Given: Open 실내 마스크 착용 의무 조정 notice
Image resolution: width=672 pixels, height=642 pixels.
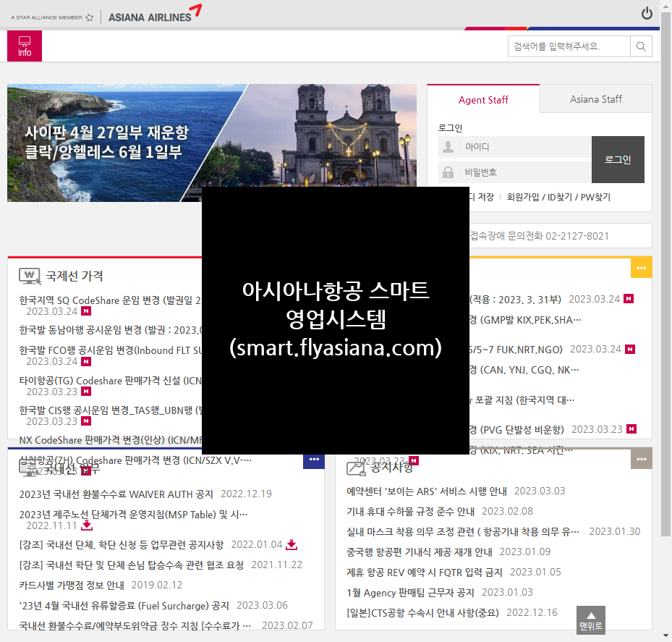Looking at the screenshot, I should click(463, 532).
